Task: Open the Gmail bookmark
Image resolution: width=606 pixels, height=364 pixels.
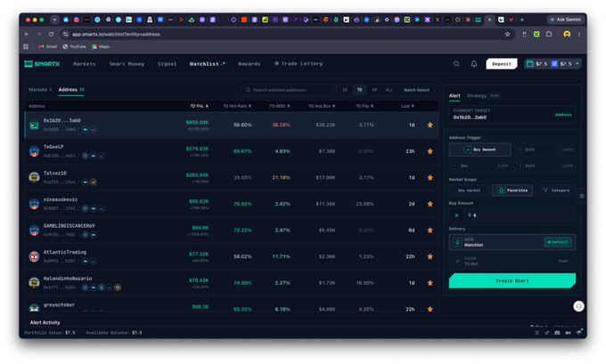Action: click(x=47, y=46)
